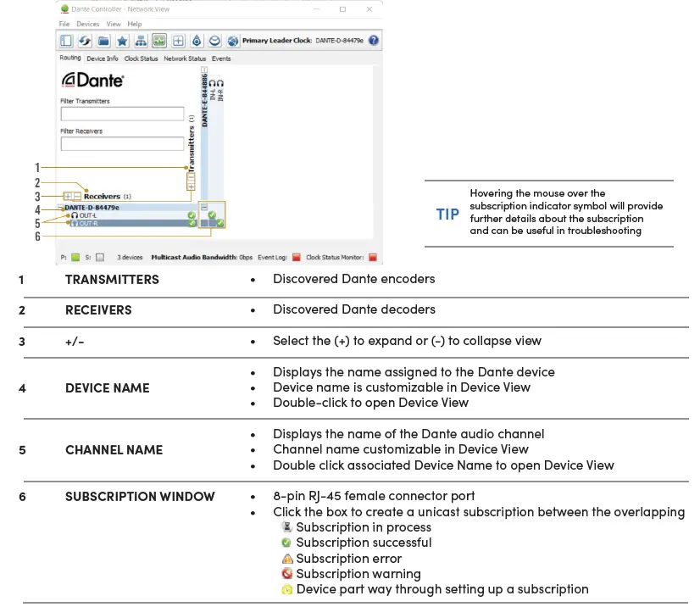Minimize the Dante Controller window
This screenshot has height=607, width=700.
pyautogui.click(x=316, y=9)
